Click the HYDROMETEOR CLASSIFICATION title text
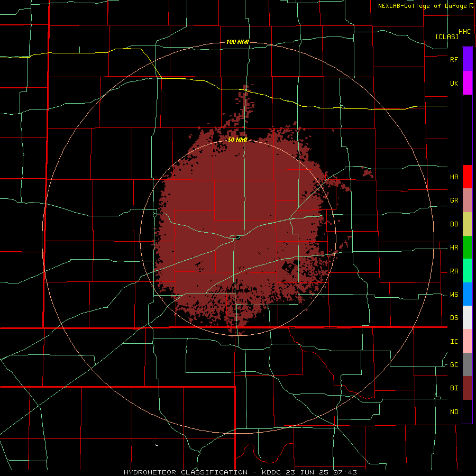The image size is (476, 476). pyautogui.click(x=186, y=472)
